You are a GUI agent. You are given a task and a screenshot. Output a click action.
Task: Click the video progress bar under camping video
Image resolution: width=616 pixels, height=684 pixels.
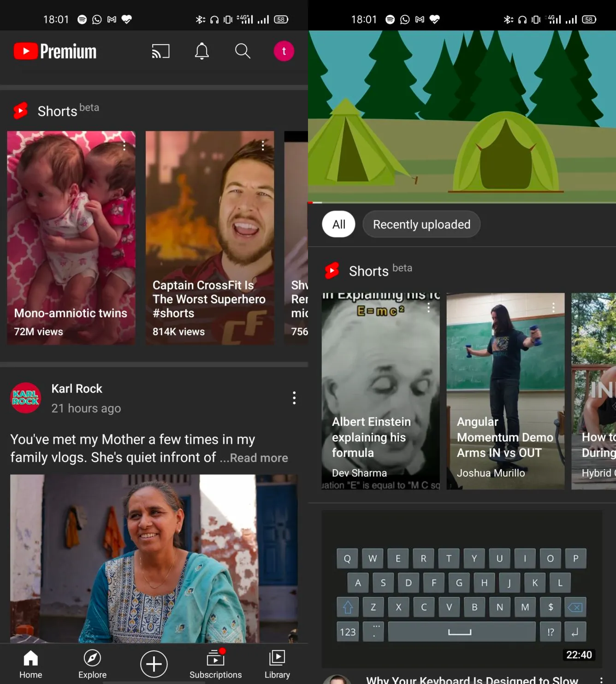pyautogui.click(x=462, y=202)
